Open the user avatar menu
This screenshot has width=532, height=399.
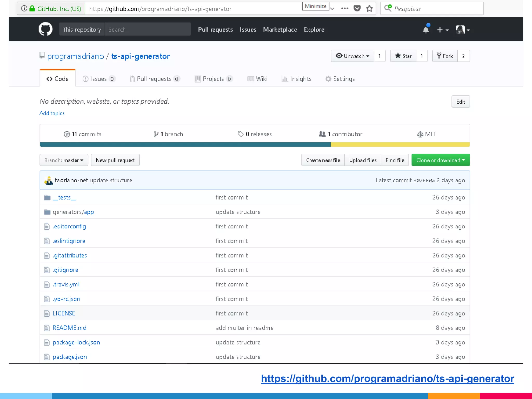click(x=463, y=30)
